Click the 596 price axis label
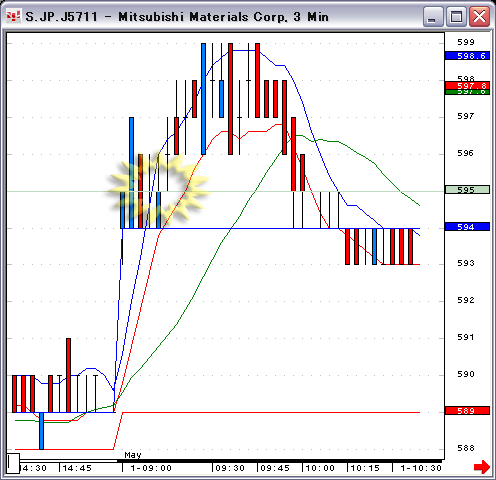 coord(466,153)
